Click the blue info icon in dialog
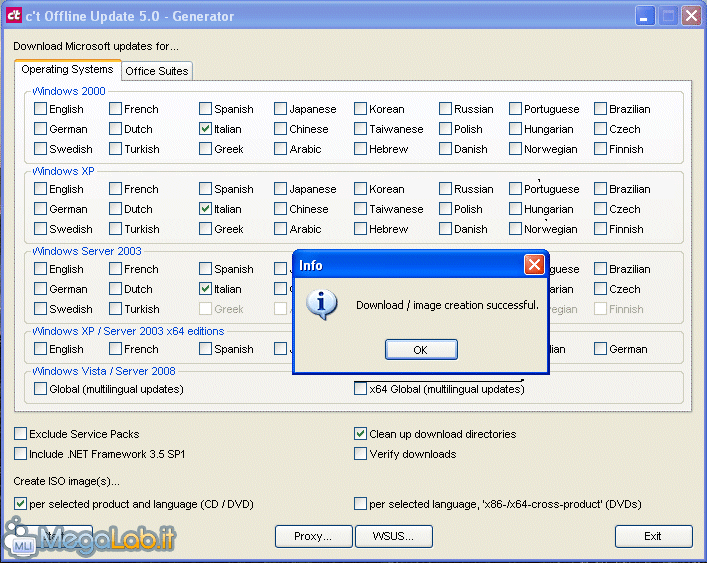Screen dimensions: 707x563 (321, 305)
